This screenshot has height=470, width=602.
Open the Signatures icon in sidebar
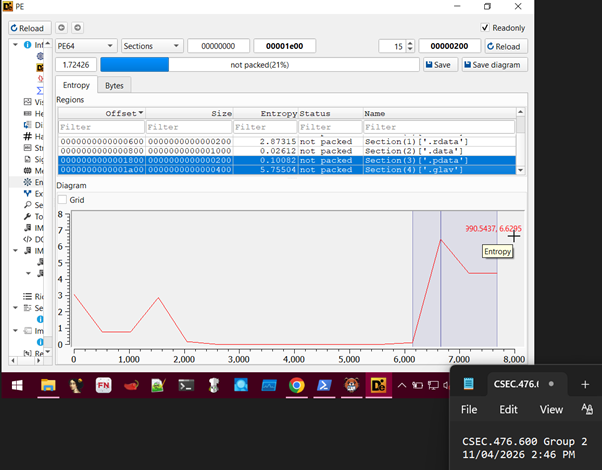click(x=28, y=159)
